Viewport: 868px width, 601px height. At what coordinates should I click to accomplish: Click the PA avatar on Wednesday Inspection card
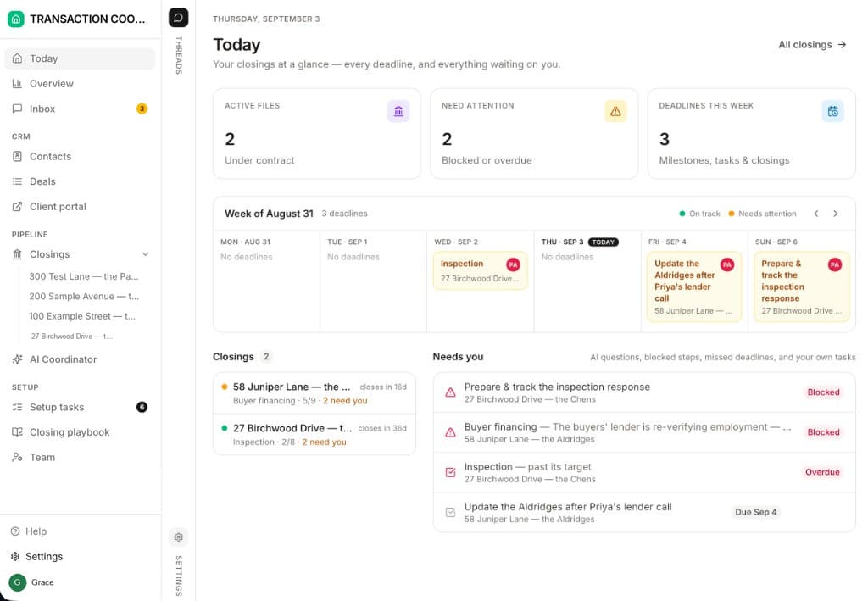click(x=513, y=264)
